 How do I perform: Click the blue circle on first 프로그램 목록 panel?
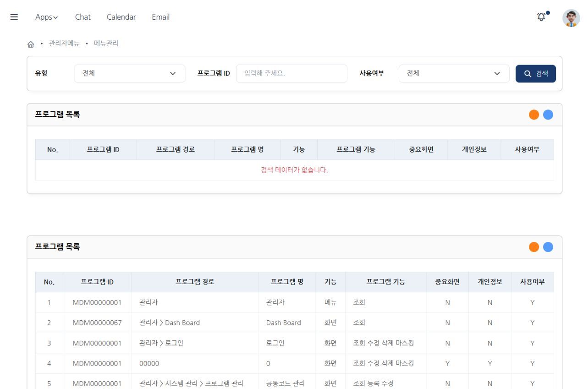[547, 115]
